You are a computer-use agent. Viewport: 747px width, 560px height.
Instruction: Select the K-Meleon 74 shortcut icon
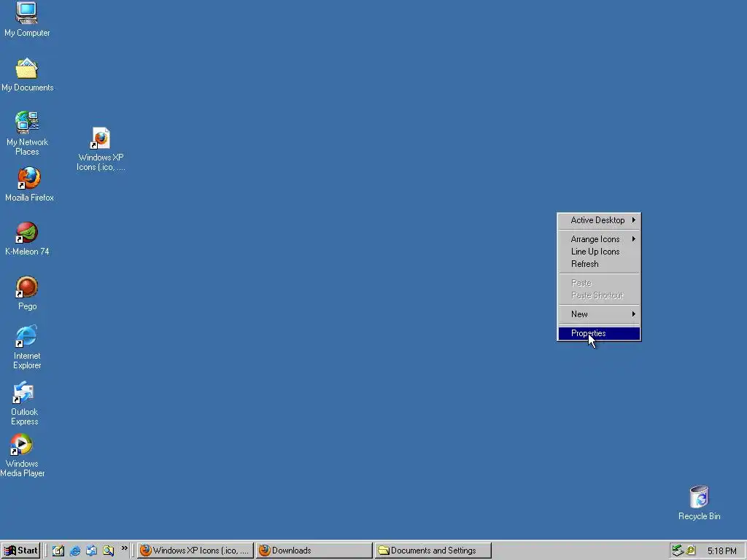[x=27, y=239]
